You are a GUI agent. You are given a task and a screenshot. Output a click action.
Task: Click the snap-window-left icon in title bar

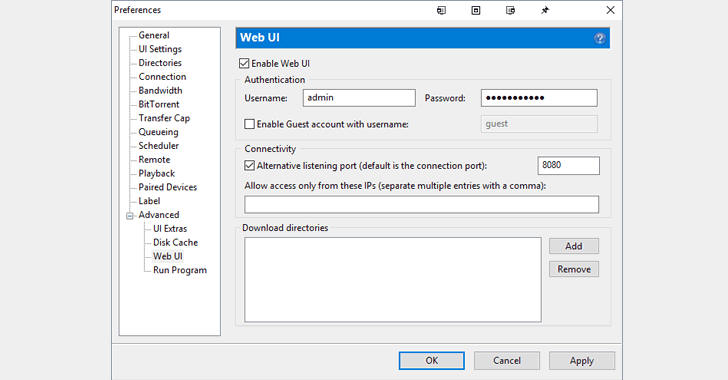pos(441,10)
